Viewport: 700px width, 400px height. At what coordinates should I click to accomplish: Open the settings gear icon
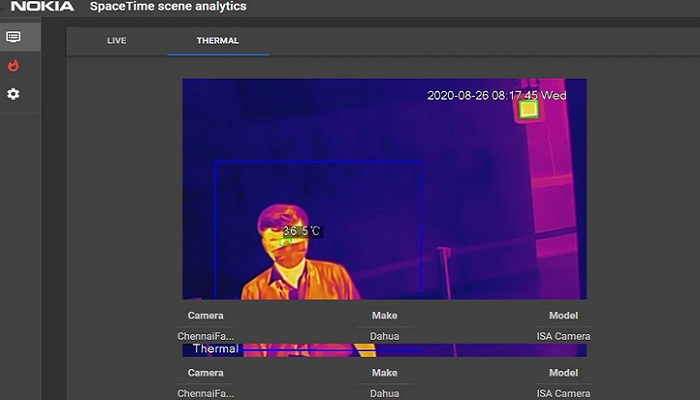(13, 94)
